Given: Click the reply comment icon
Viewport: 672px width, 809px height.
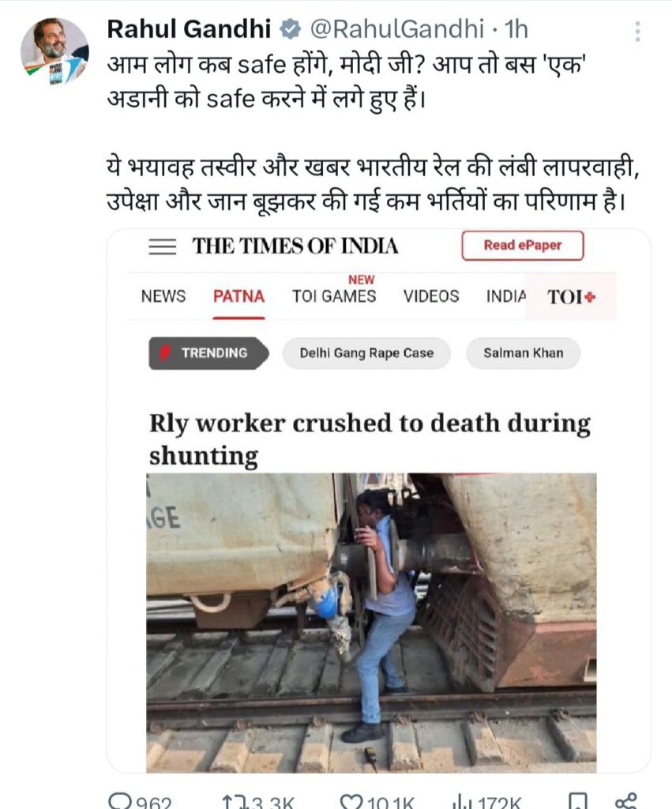Looking at the screenshot, I should [120, 802].
